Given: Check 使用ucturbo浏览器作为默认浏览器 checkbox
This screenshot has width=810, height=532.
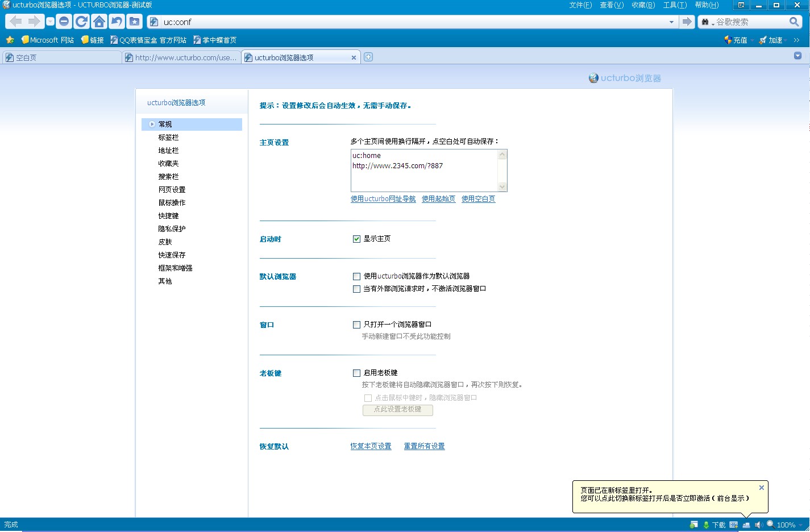Looking at the screenshot, I should [x=356, y=276].
